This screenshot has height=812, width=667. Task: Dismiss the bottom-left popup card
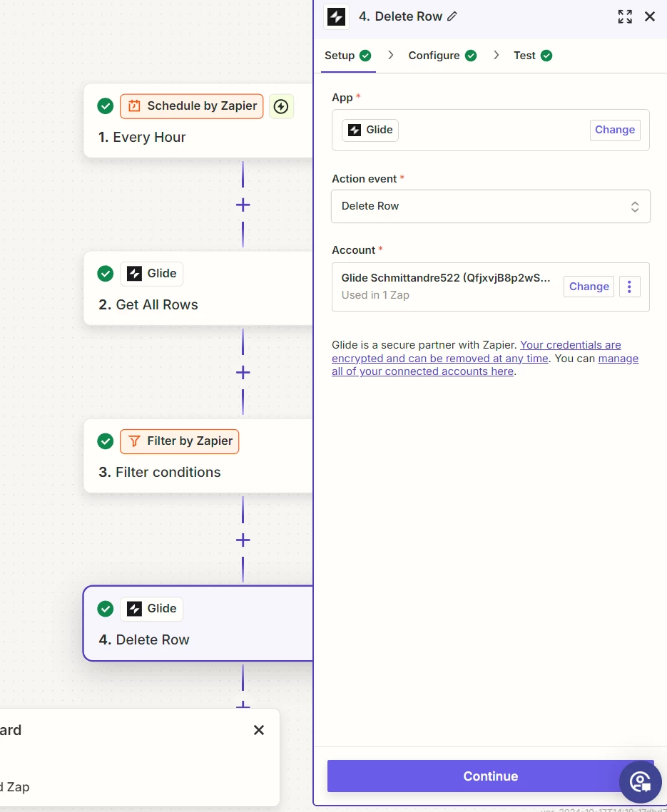pos(259,730)
